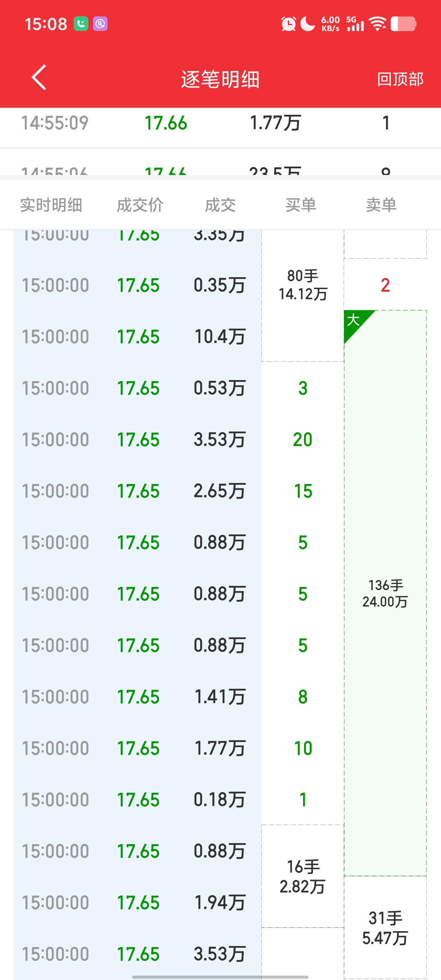
Task: Tap the Wi-Fi status icon
Action: (x=378, y=23)
